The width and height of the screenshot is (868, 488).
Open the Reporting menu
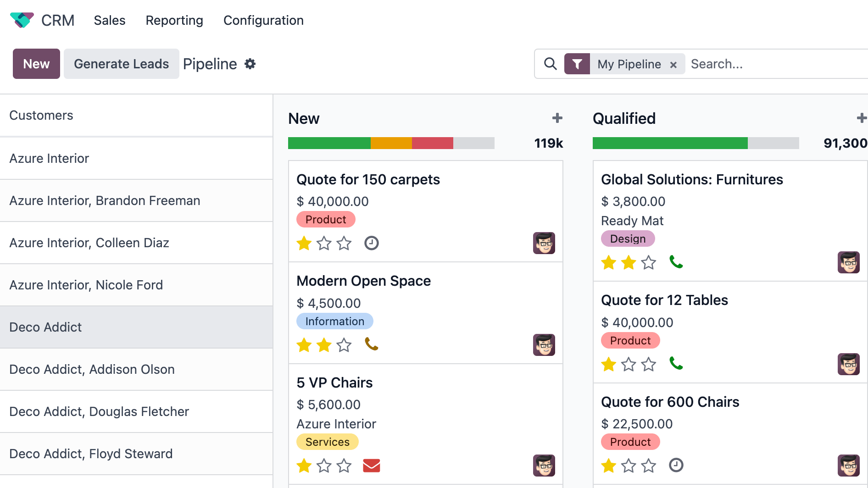coord(174,20)
